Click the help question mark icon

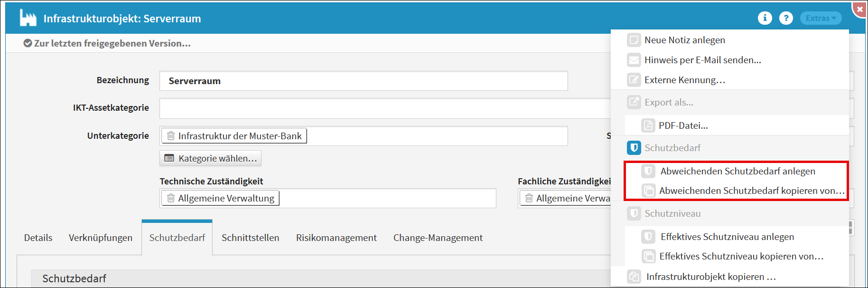tap(786, 18)
